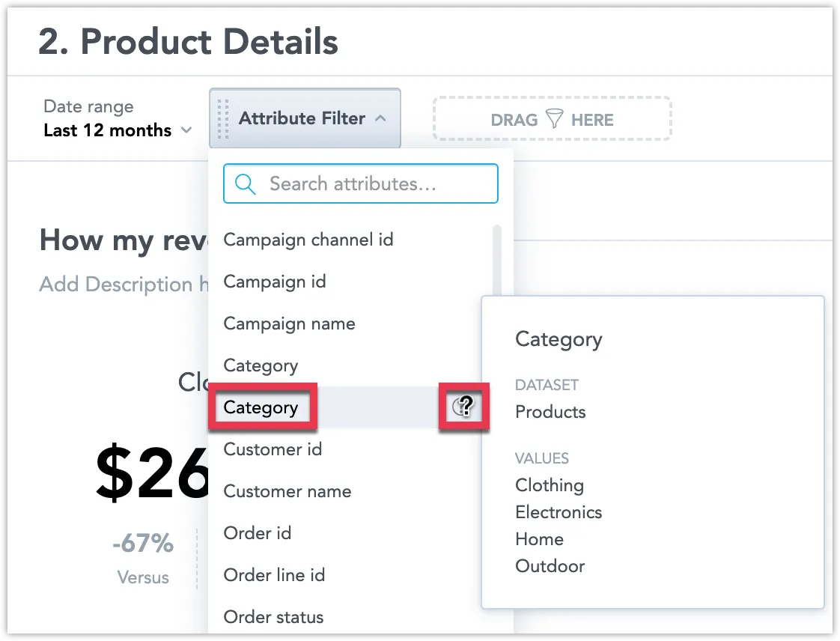840x641 pixels.
Task: Collapse the Attribute Filter dropdown via its chevron
Action: point(380,118)
